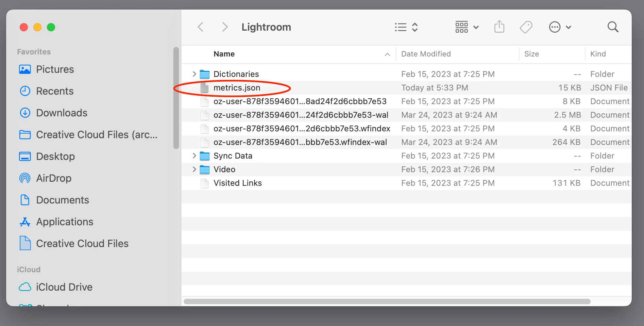Click the sidebar vertical scrollbar

pyautogui.click(x=176, y=98)
